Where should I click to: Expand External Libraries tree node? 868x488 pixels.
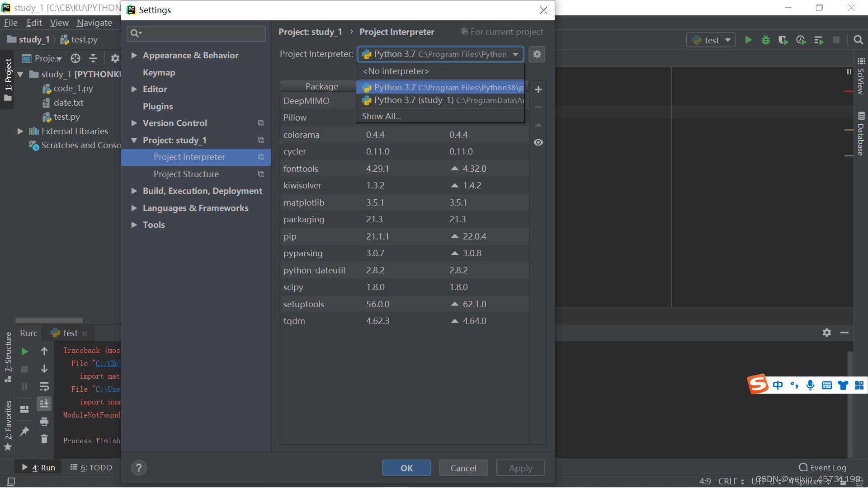point(20,131)
